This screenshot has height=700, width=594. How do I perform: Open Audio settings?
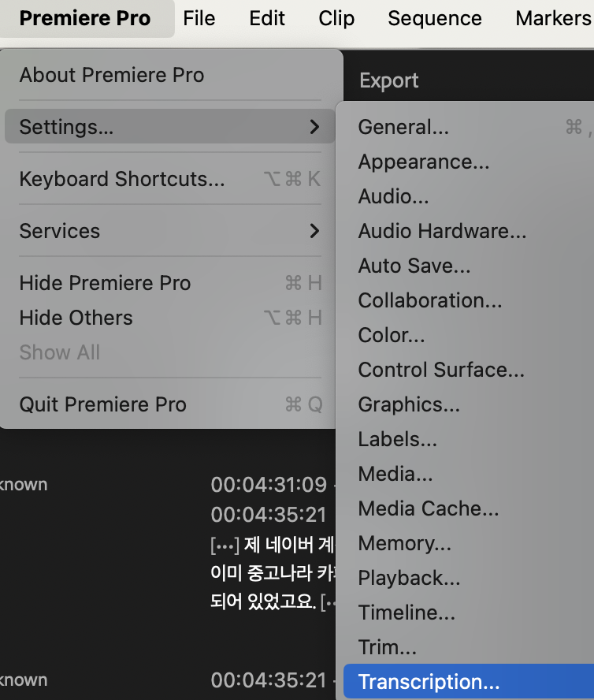pyautogui.click(x=469, y=196)
